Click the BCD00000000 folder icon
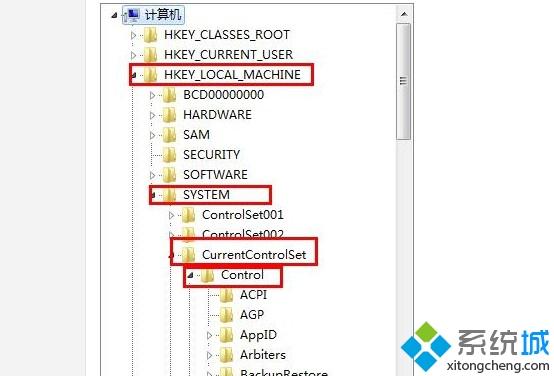This screenshot has height=376, width=554. (x=170, y=94)
